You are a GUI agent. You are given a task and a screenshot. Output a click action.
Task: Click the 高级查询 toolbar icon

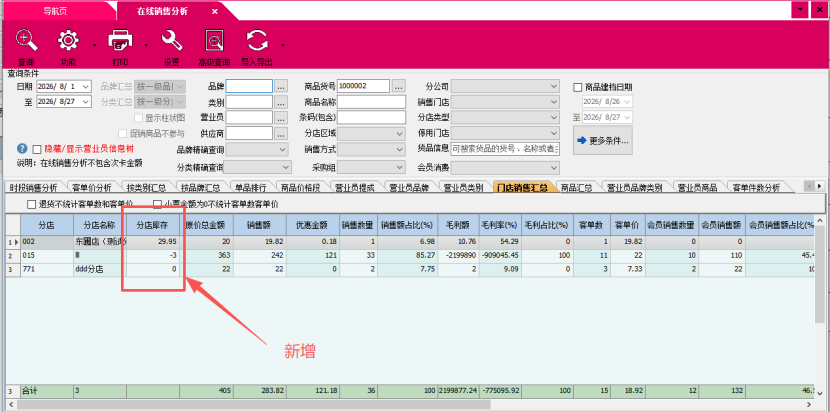214,41
